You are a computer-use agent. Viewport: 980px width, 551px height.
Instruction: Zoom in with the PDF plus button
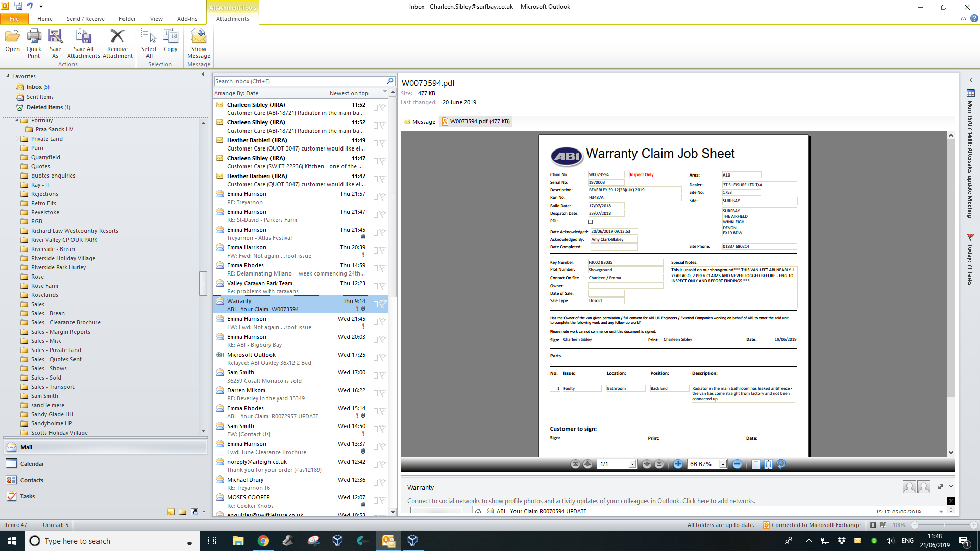(677, 464)
